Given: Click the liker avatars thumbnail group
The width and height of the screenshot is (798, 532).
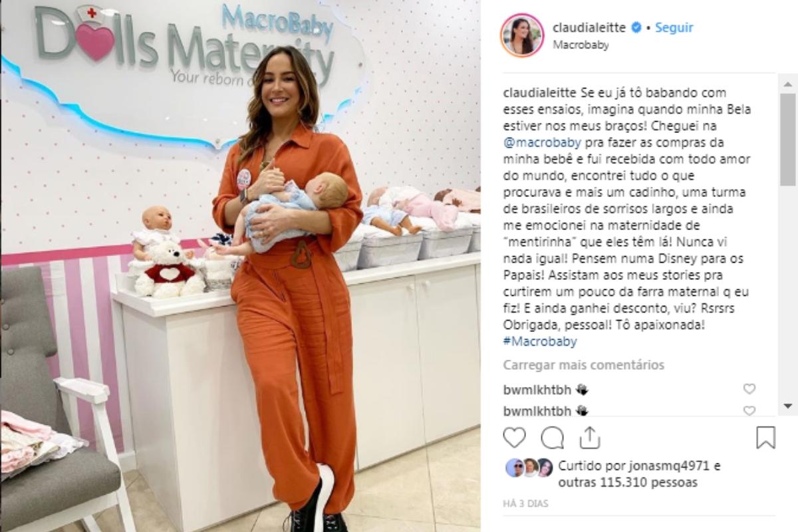Looking at the screenshot, I should click(x=529, y=467).
